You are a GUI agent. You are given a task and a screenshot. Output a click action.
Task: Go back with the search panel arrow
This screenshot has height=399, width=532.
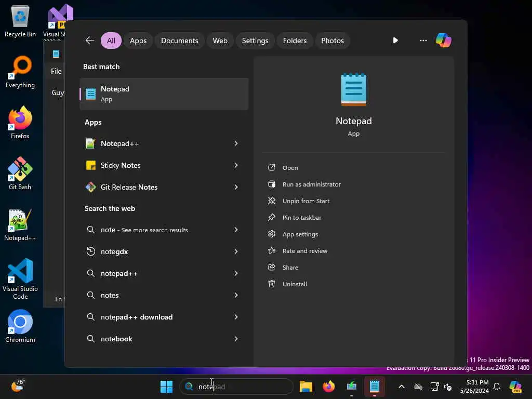89,41
